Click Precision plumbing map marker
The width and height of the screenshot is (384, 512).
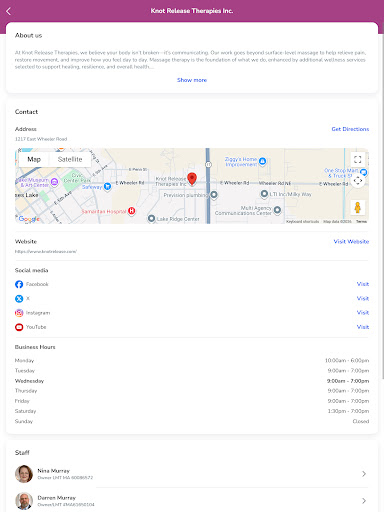[x=214, y=195]
